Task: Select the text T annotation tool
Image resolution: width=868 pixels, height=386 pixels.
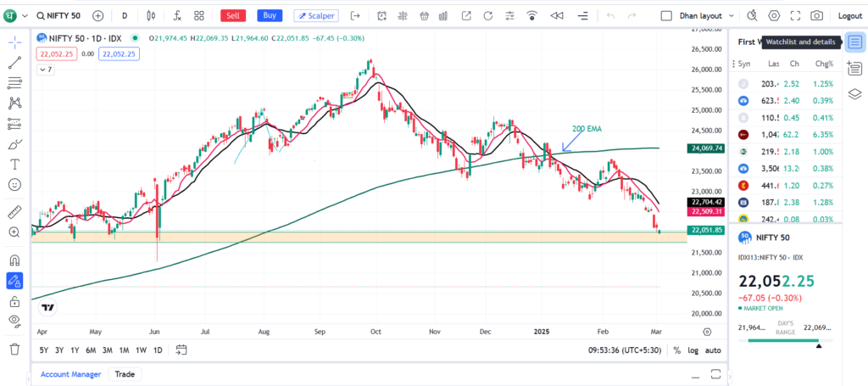Action: (15, 164)
